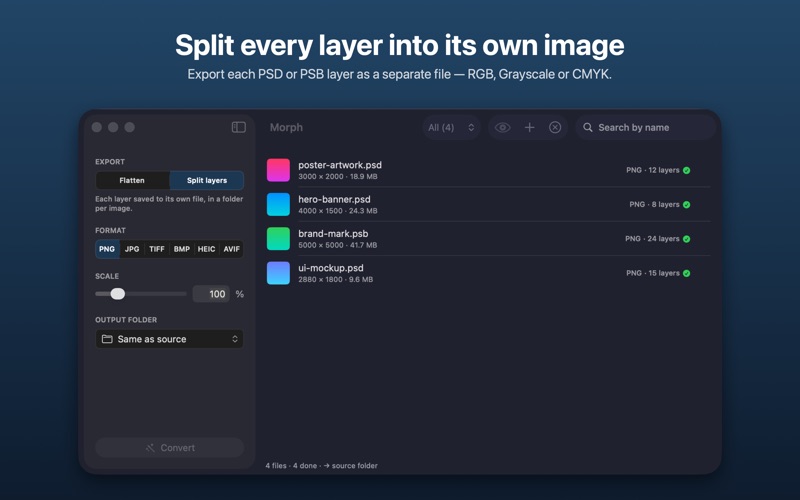Click the magnifier icon in search field
This screenshot has height=500, width=800.
pyautogui.click(x=588, y=128)
